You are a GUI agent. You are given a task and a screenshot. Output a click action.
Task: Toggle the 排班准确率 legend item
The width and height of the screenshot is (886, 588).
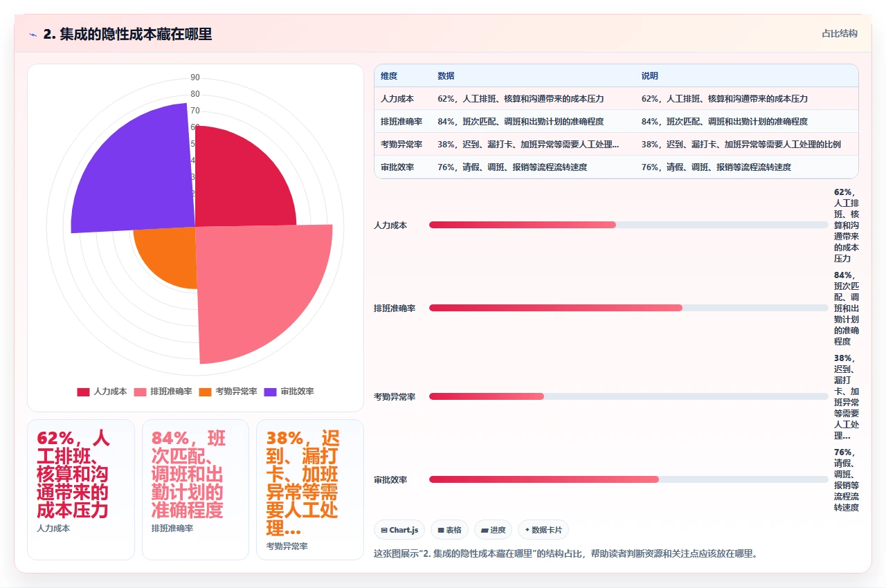[x=163, y=392]
